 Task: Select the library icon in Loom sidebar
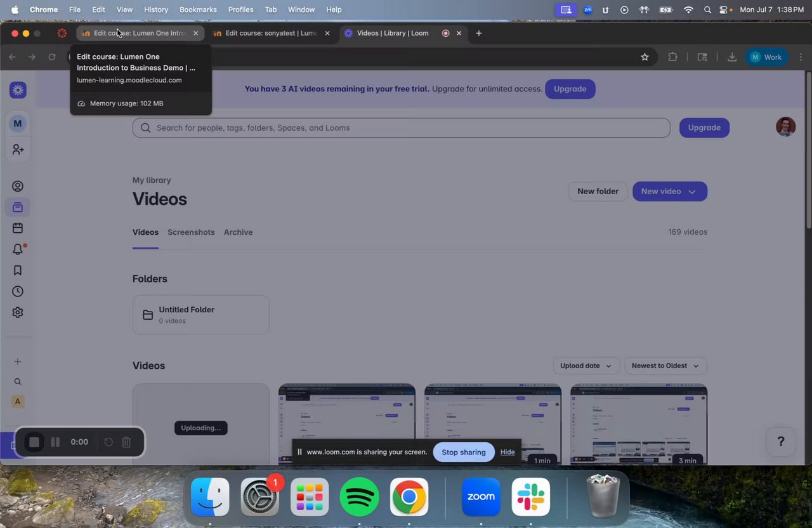tap(18, 208)
